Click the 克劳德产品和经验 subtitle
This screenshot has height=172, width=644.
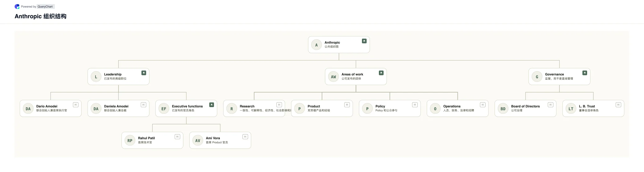[x=319, y=111]
